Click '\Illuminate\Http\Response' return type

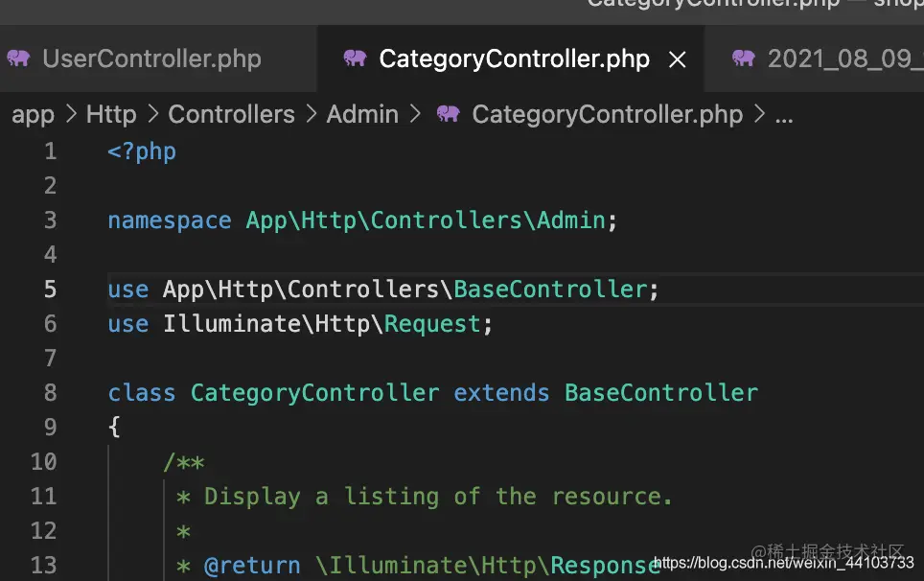tap(488, 566)
